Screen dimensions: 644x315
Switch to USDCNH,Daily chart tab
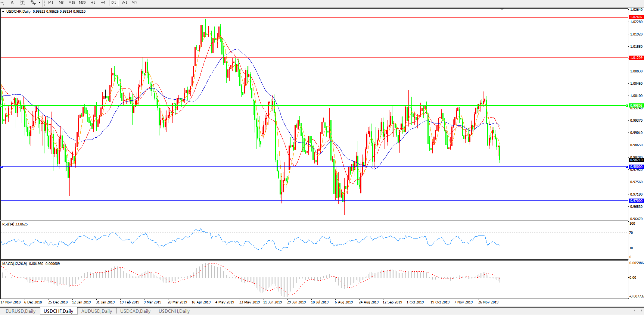[174, 311]
